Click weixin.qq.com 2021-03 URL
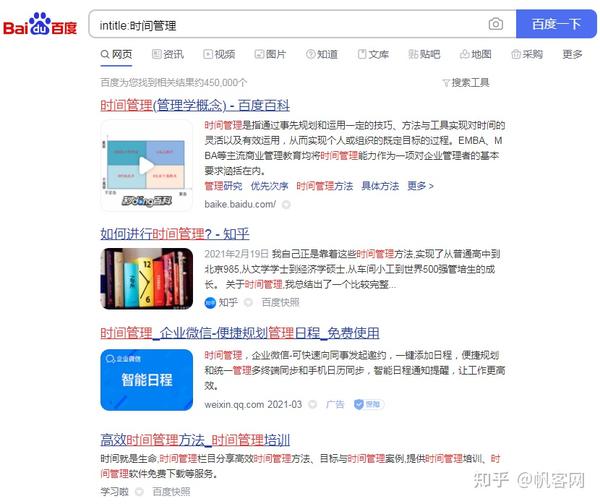The image size is (600, 504). pos(253,405)
